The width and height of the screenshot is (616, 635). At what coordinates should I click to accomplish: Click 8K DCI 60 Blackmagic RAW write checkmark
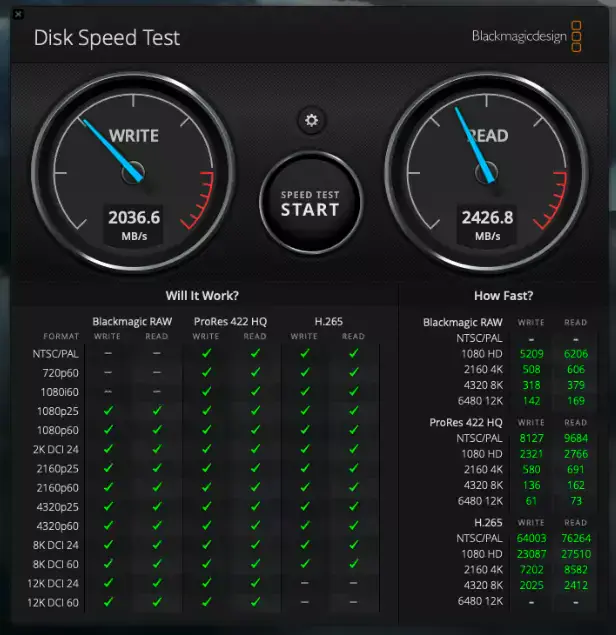[108, 564]
